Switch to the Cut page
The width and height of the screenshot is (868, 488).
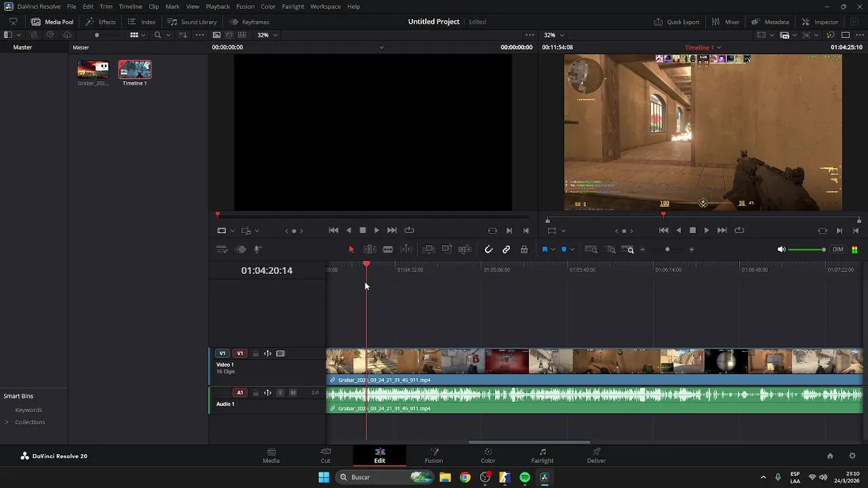pos(325,455)
